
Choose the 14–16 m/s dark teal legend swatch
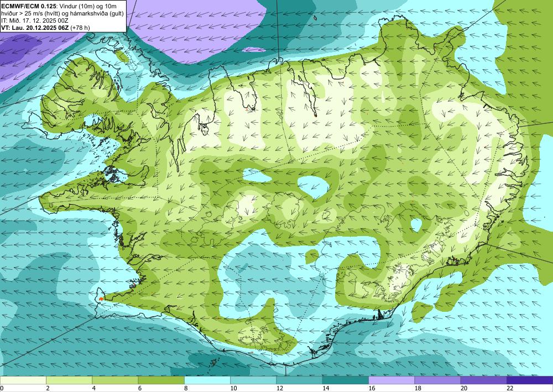(346, 380)
